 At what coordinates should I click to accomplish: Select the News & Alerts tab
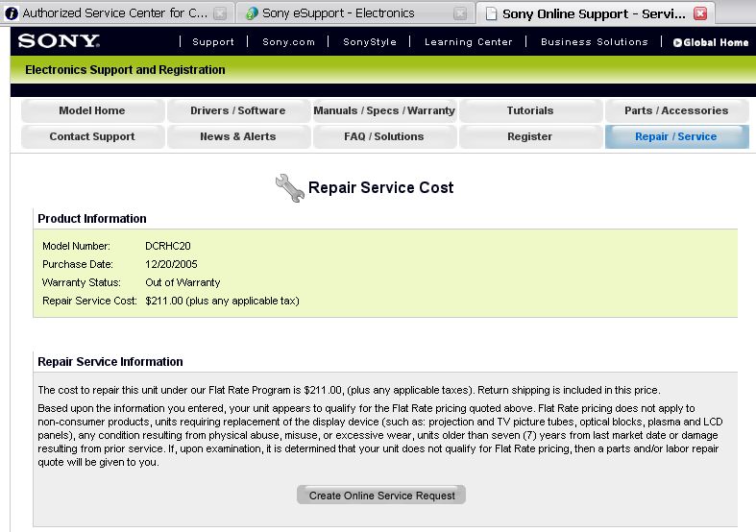point(237,137)
